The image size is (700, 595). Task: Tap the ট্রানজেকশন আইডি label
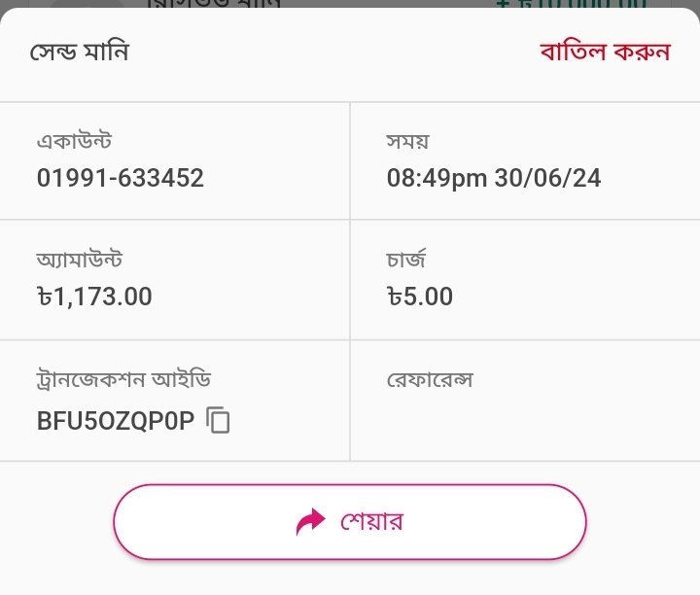coord(123,379)
